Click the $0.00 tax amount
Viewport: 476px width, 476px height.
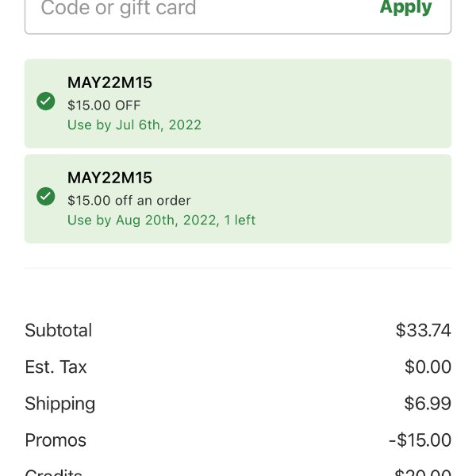[x=428, y=367]
